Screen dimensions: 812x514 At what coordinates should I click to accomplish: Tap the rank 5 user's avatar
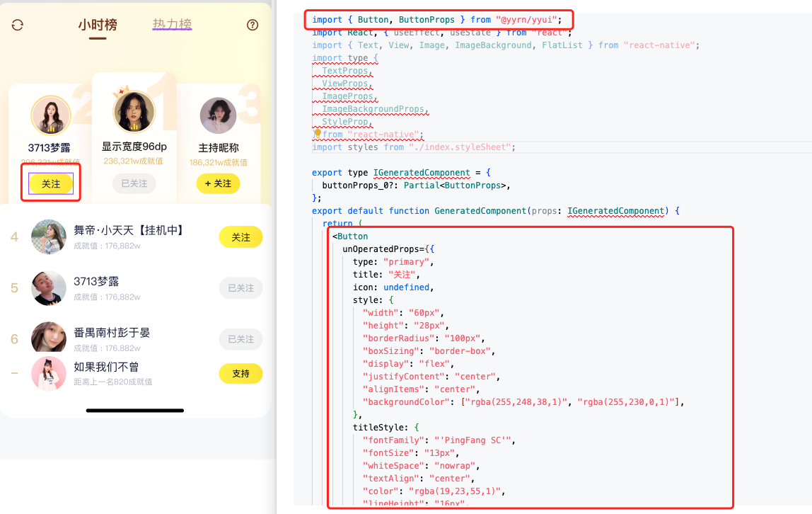tap(49, 287)
